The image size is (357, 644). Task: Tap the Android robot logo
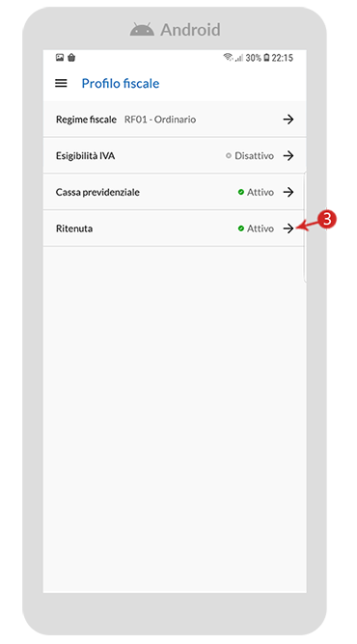tap(142, 30)
